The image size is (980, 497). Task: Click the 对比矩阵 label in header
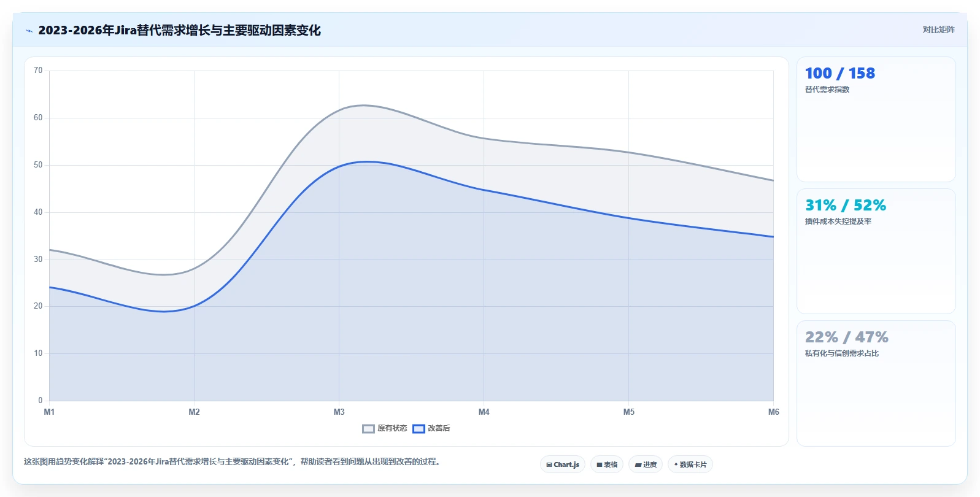(938, 29)
